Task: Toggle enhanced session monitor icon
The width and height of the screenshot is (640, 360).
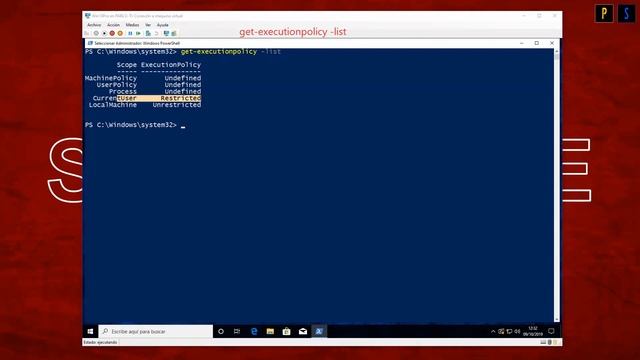Action: tap(166, 33)
